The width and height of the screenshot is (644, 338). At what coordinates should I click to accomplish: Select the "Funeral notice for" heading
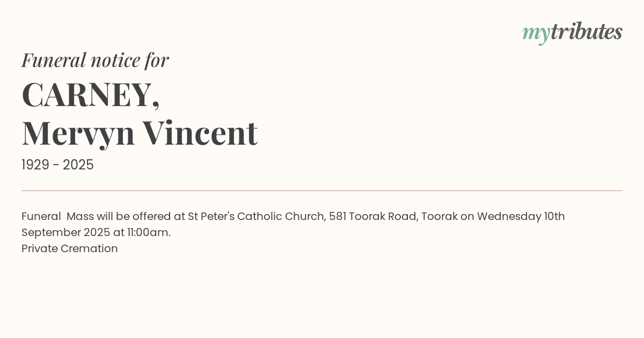point(95,60)
